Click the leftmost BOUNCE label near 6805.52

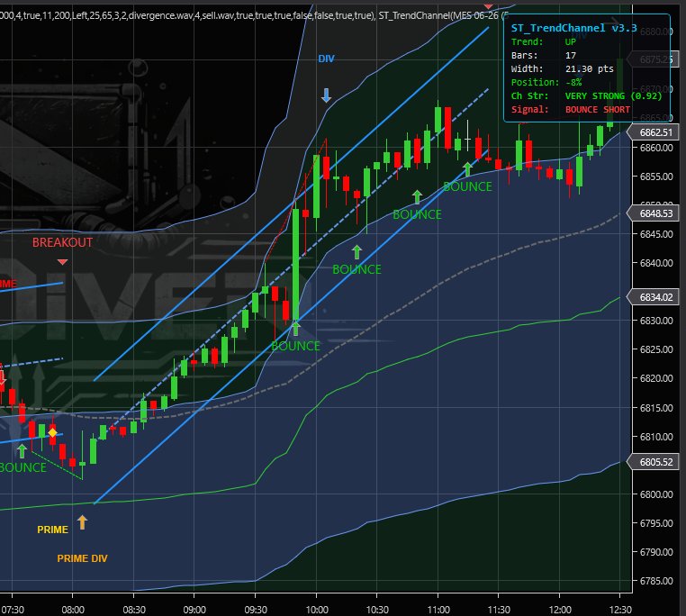23,467
